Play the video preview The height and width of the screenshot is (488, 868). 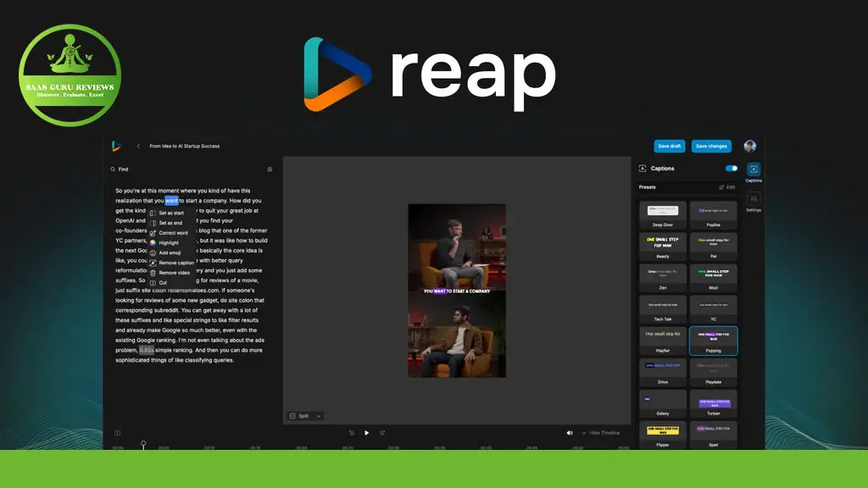(366, 433)
